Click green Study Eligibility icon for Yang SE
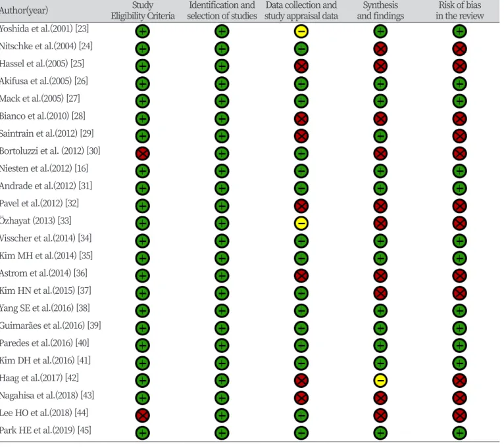Image resolution: width=504 pixels, height=447 pixels. pyautogui.click(x=142, y=310)
